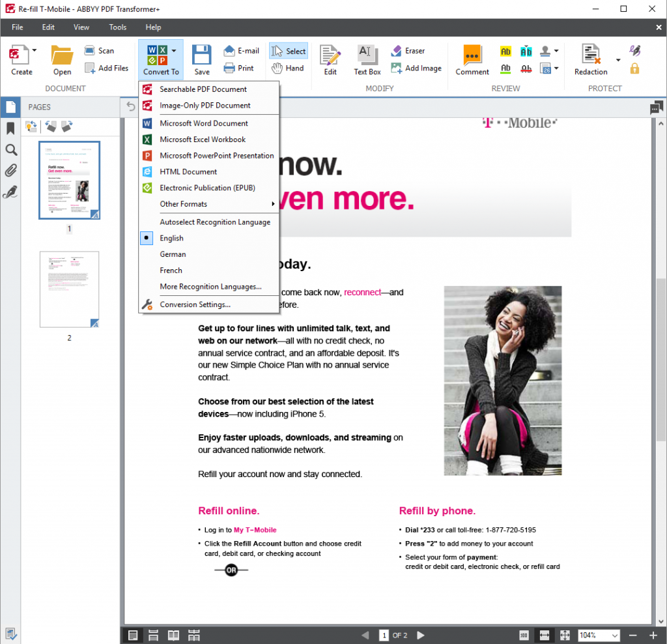This screenshot has width=667, height=644.
Task: Expand the Other Formats submenu
Action: 208,204
